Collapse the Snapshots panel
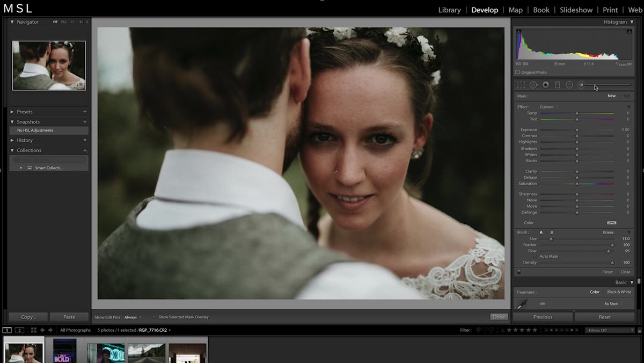 coord(12,122)
